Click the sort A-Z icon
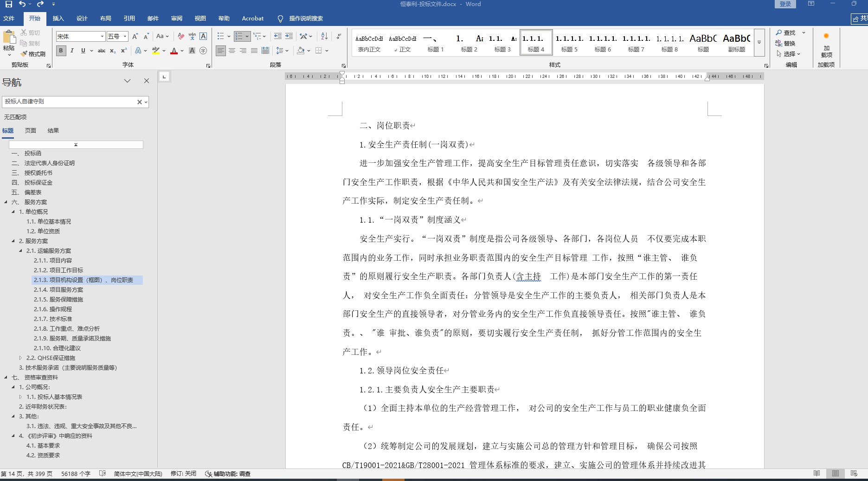 [324, 36]
